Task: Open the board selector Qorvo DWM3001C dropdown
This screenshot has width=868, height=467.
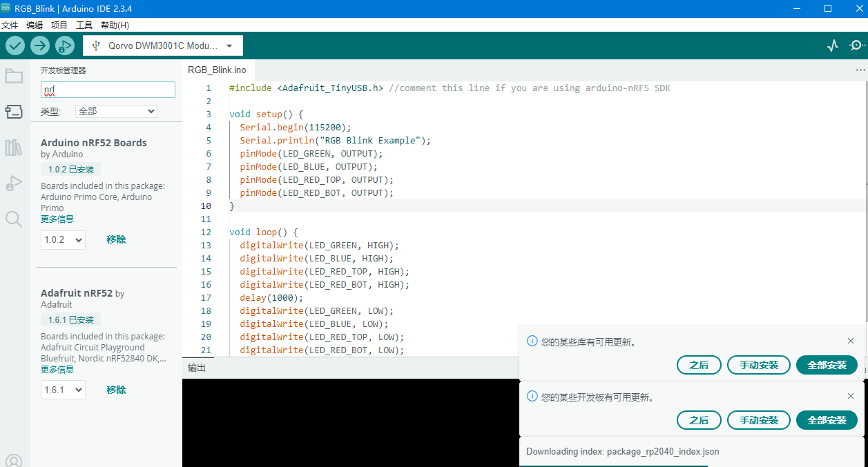Action: coord(163,46)
